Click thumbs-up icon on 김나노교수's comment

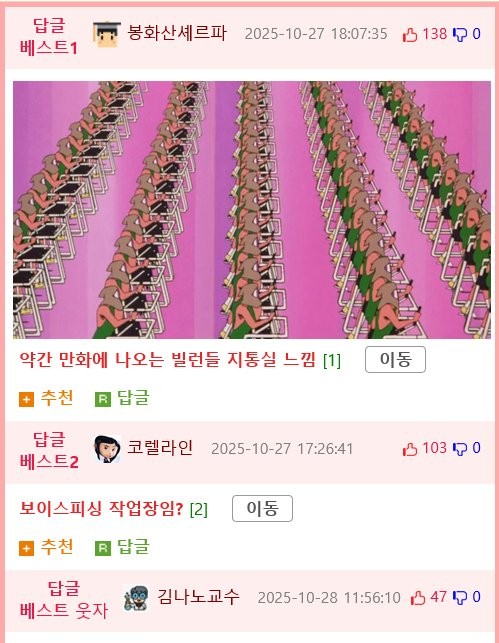pyautogui.click(x=418, y=597)
